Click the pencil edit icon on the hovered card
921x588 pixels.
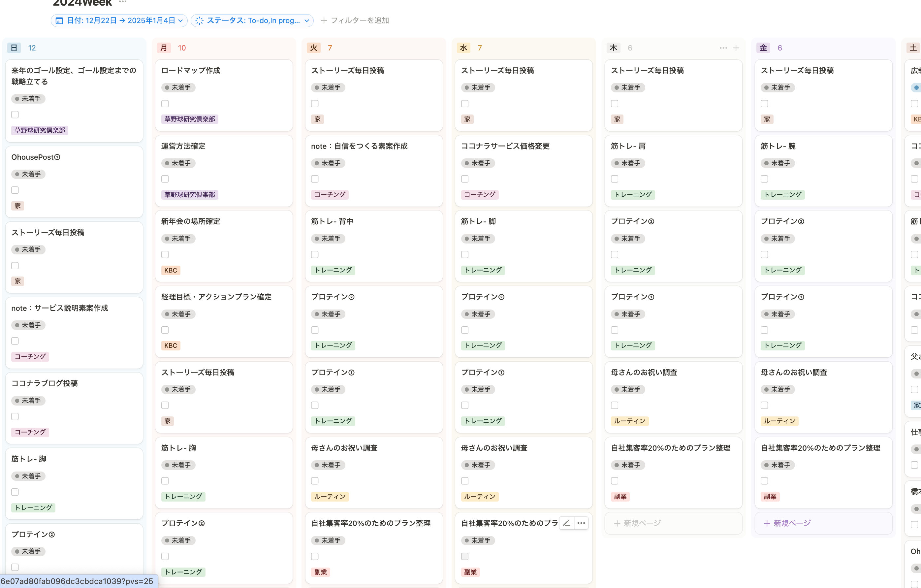pos(566,523)
